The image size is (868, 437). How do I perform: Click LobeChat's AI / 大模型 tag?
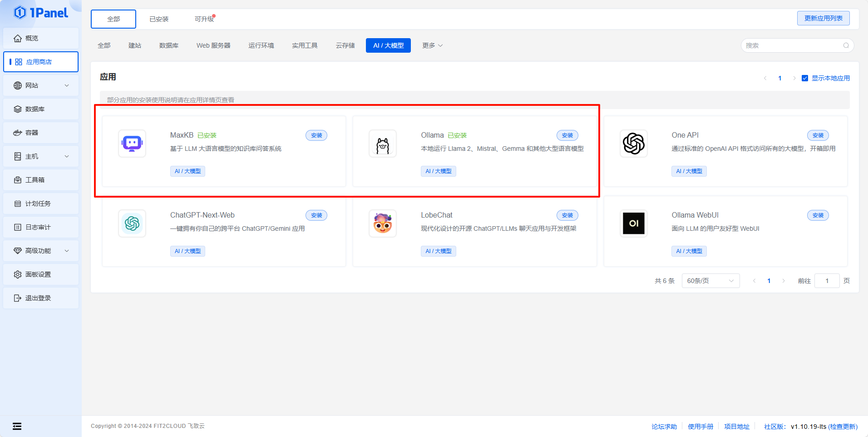439,251
